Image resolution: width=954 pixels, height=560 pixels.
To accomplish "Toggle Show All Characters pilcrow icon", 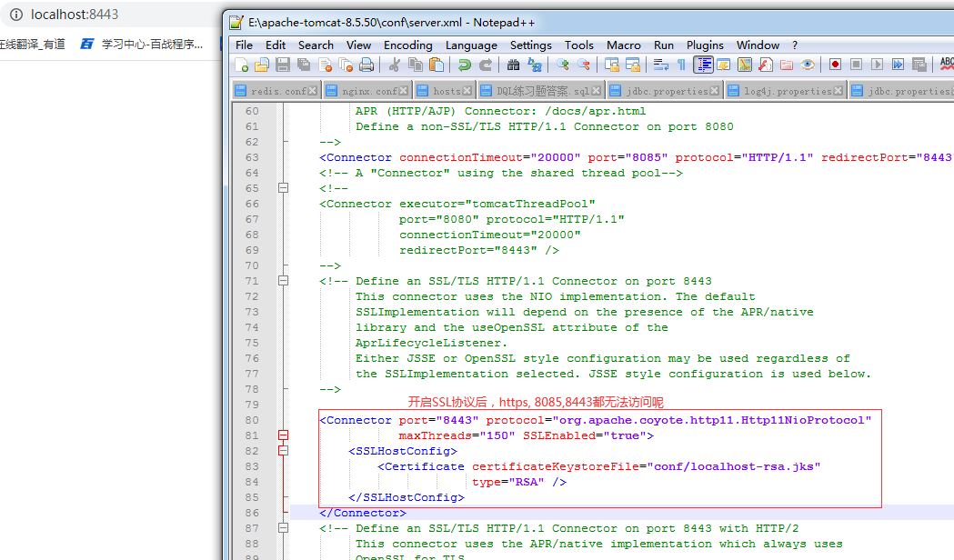I will pyautogui.click(x=681, y=65).
